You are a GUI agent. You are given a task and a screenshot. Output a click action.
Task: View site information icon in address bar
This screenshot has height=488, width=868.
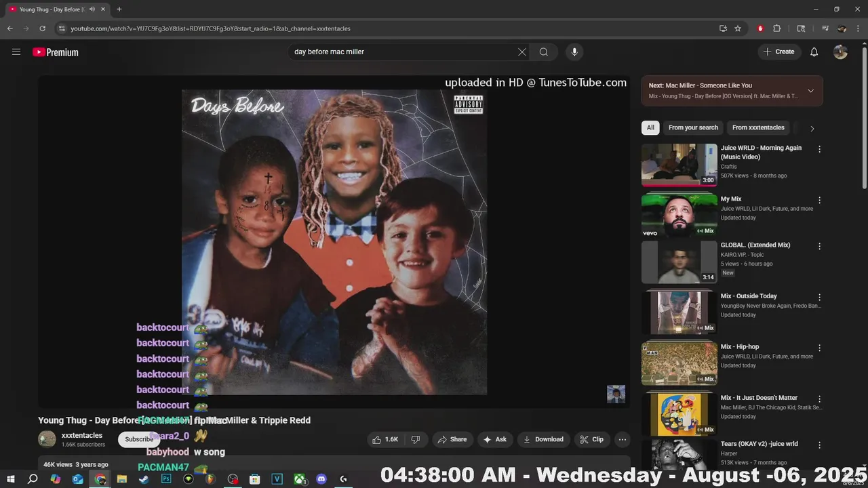pyautogui.click(x=62, y=28)
